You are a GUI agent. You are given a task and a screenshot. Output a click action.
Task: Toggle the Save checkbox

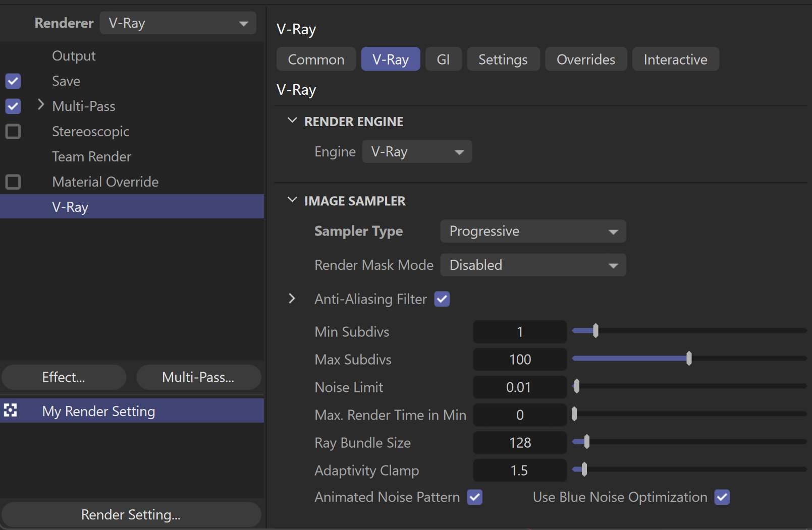[x=13, y=81]
